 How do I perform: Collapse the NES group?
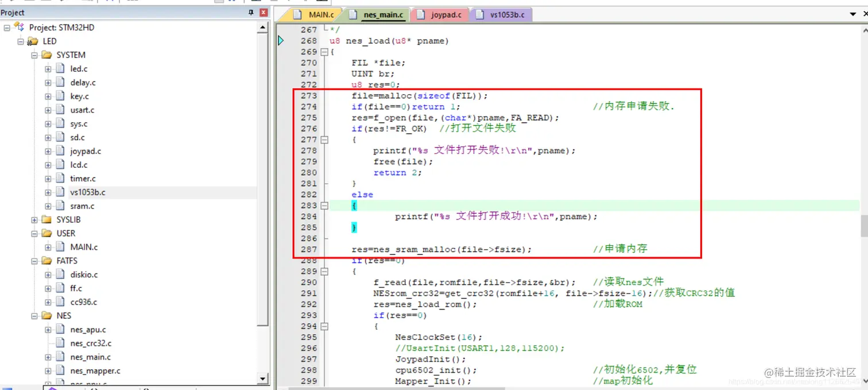[x=34, y=316]
